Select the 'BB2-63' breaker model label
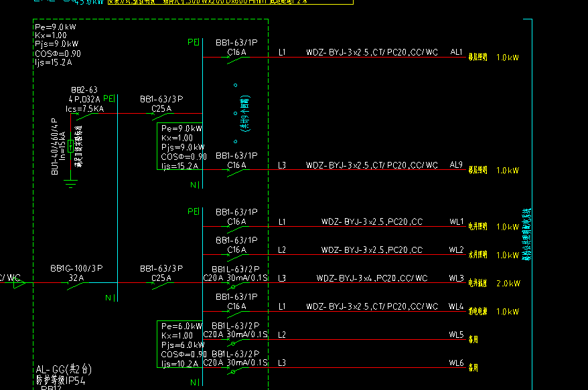 84,90
